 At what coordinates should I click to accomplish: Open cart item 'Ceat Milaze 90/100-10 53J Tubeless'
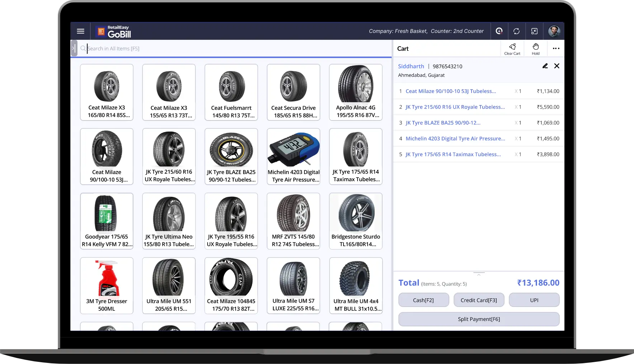pos(450,91)
